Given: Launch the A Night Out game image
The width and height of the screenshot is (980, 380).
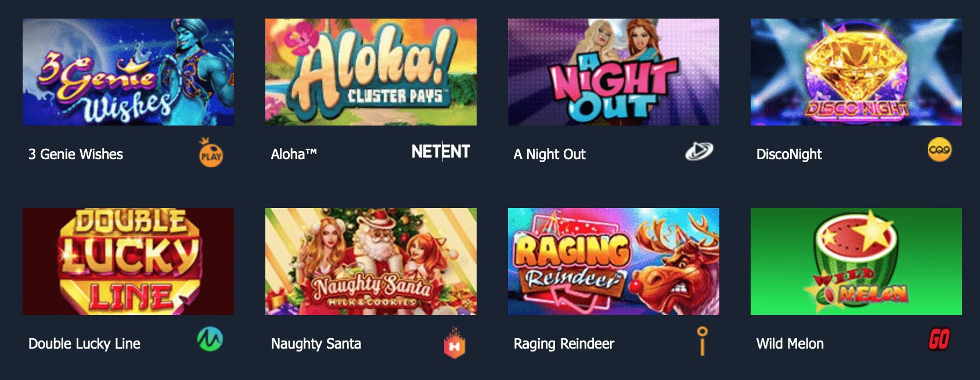Looking at the screenshot, I should [x=614, y=72].
